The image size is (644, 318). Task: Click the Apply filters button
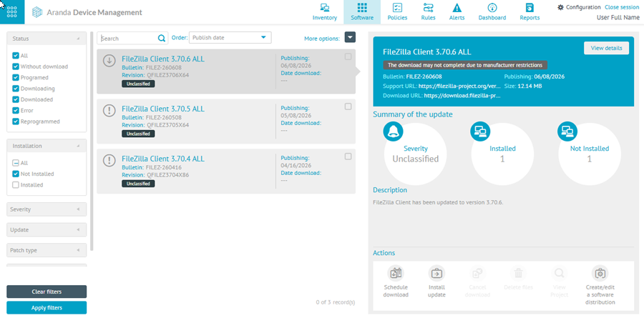point(47,308)
